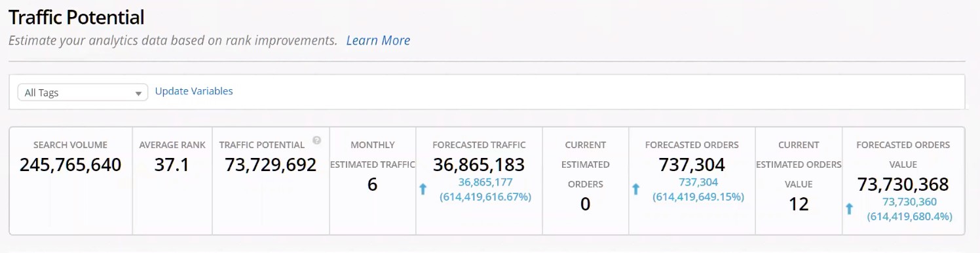Click the blue up arrow beside Forecasted Orders

(635, 189)
